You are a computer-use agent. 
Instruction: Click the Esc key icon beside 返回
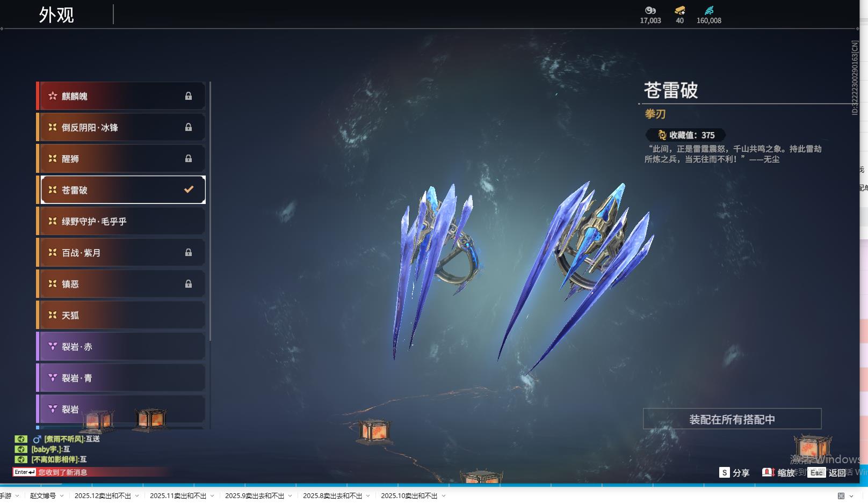tap(817, 472)
